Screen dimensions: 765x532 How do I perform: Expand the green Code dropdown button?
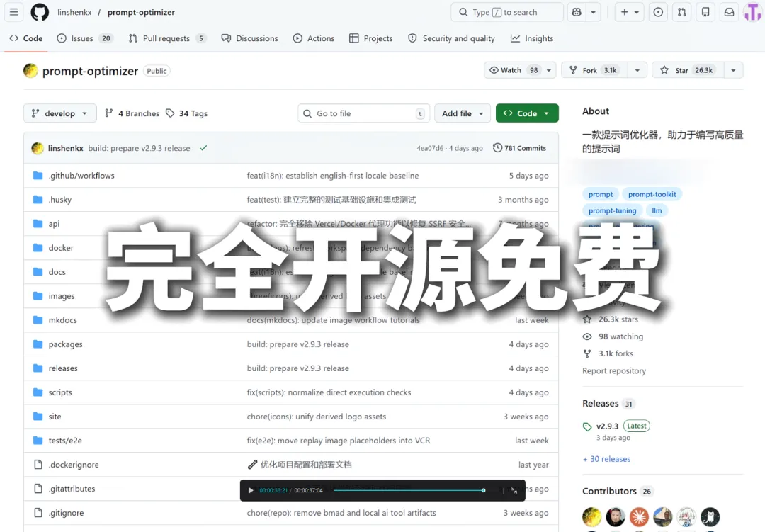coord(527,113)
